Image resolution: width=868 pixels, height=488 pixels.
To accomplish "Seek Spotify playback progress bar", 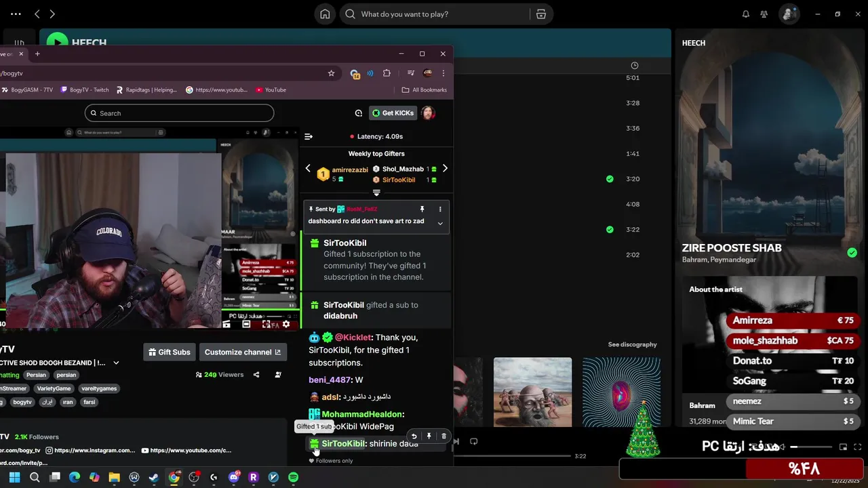I will [x=512, y=456].
